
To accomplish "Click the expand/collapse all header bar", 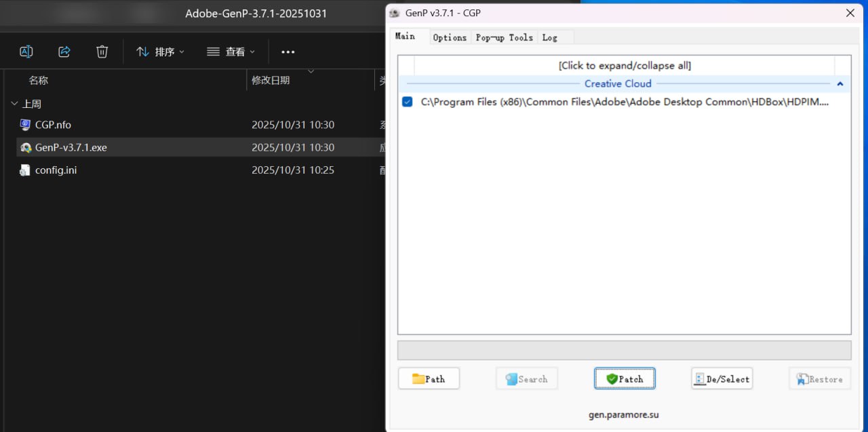I will tap(624, 65).
